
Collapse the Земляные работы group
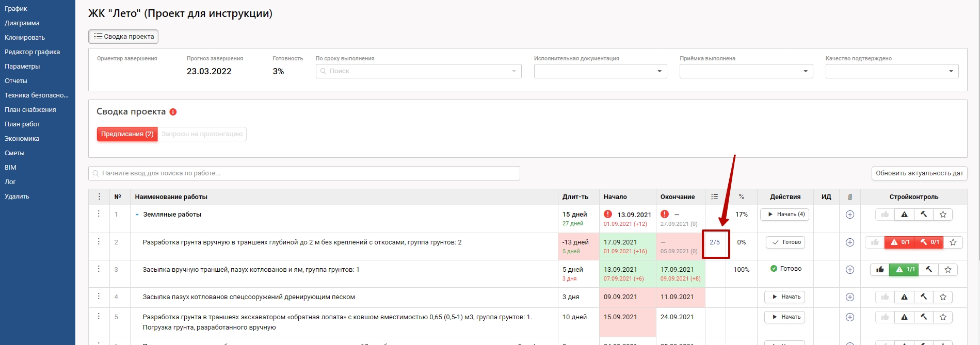click(x=137, y=215)
